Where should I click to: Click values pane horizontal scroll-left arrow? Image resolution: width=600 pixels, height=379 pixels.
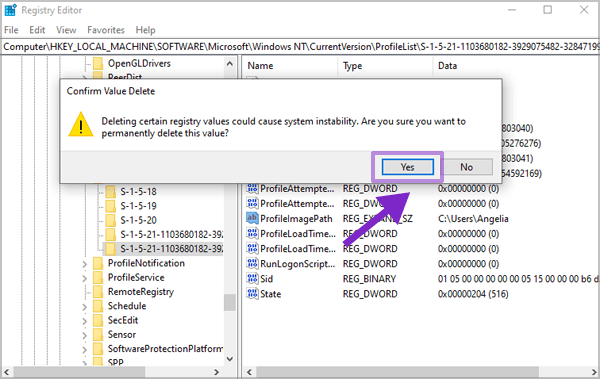(x=249, y=372)
